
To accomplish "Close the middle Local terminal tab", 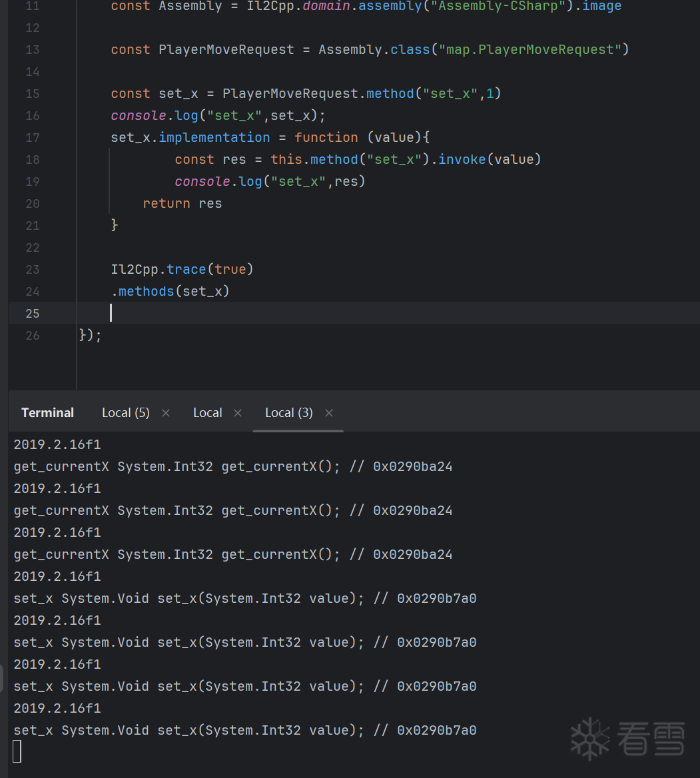I will click(238, 413).
